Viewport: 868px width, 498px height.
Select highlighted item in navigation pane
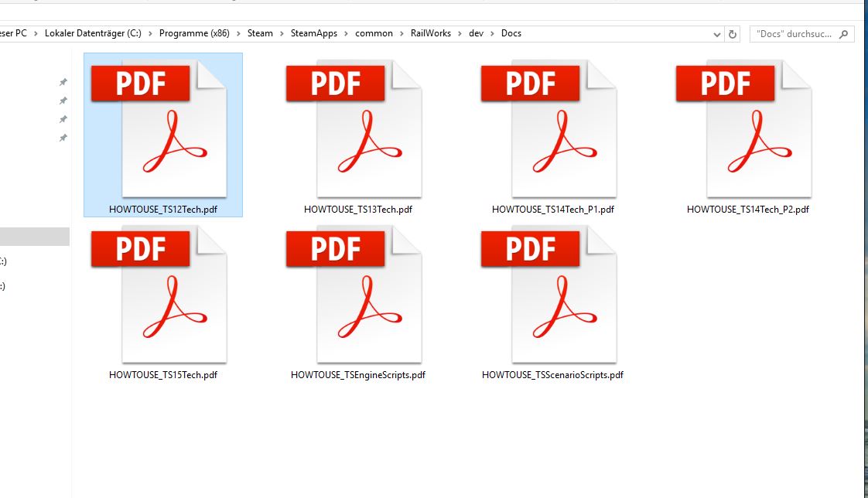click(x=35, y=237)
